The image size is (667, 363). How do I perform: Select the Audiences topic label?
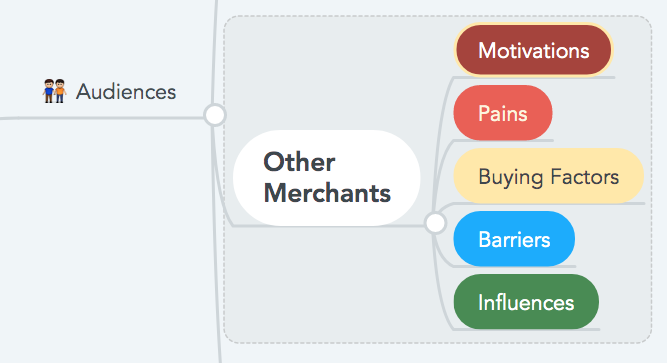(x=126, y=92)
